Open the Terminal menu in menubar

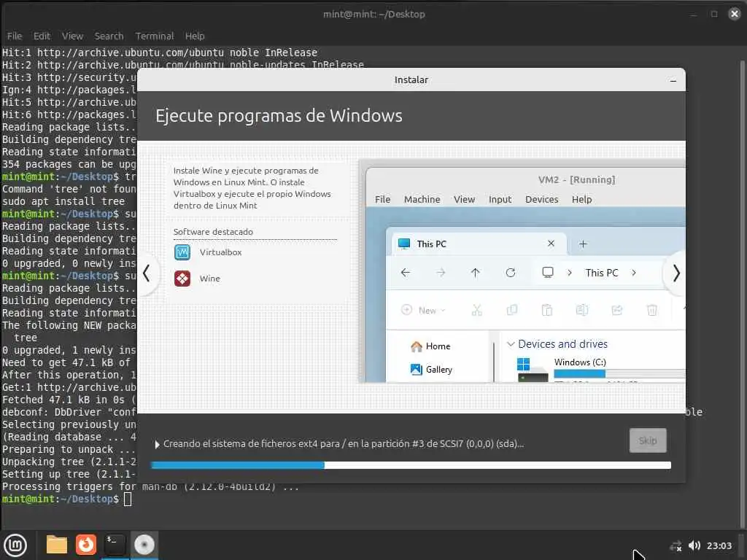coord(155,36)
